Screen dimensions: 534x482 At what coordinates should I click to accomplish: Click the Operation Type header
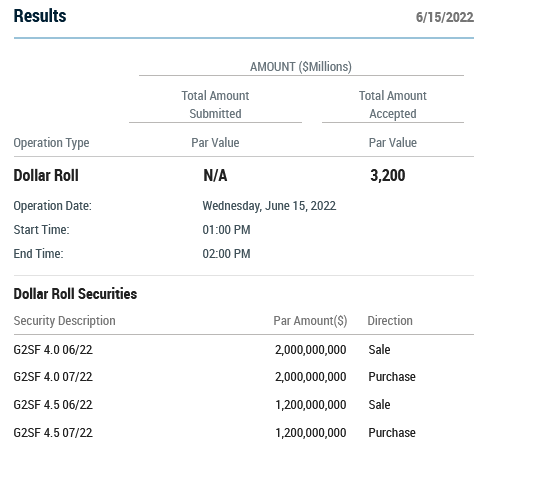pyautogui.click(x=51, y=143)
